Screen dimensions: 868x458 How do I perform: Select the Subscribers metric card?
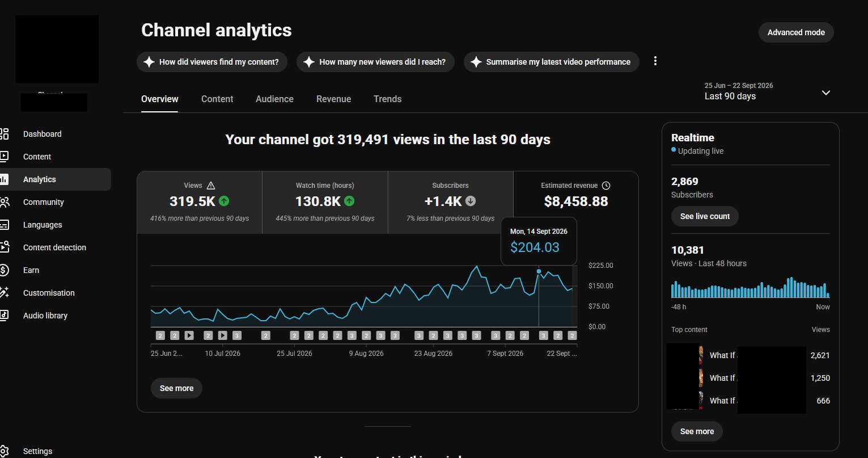tap(451, 203)
